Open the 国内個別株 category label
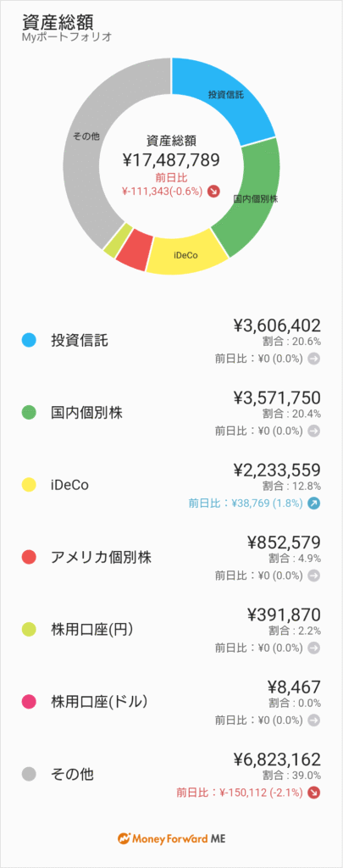 [x=87, y=413]
